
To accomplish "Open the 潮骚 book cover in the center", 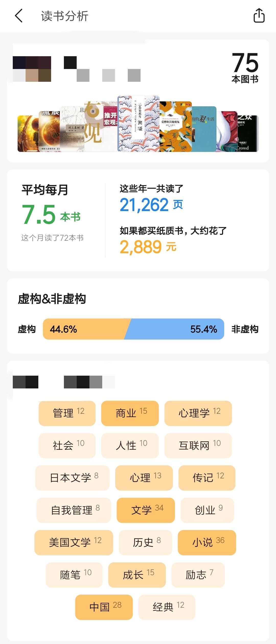I will click(x=139, y=124).
